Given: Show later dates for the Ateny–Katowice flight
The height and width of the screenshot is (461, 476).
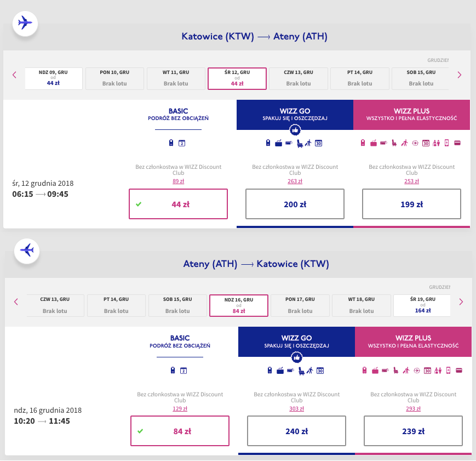Looking at the screenshot, I should [461, 302].
